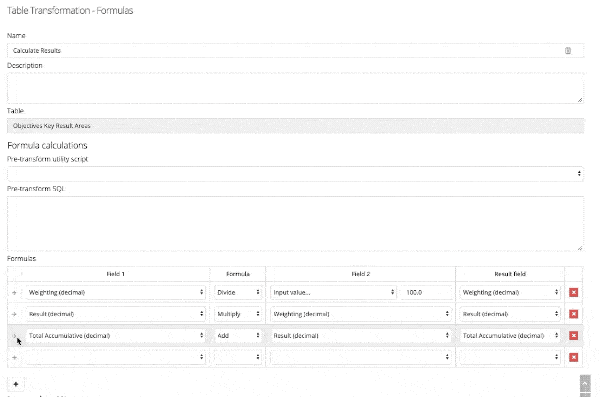Screen dimensions: 600x397
Task: Click into the Description text area
Action: pyautogui.click(x=295, y=88)
